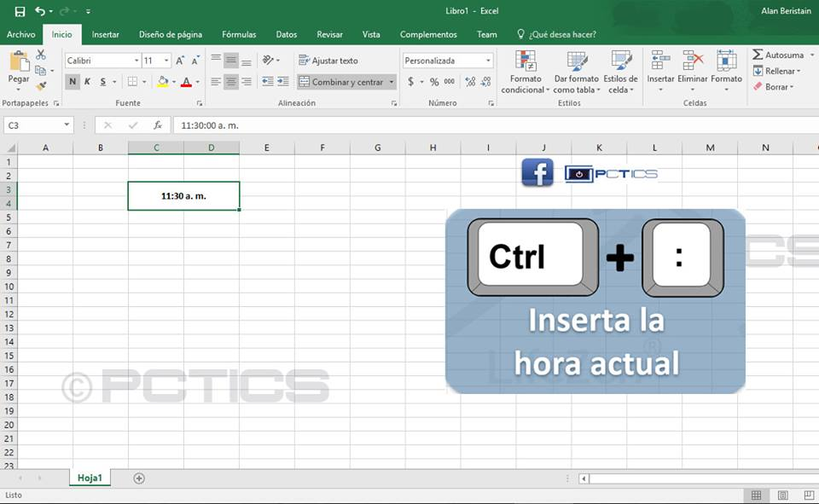The image size is (819, 504).
Task: Click the increase indent icon
Action: (283, 82)
